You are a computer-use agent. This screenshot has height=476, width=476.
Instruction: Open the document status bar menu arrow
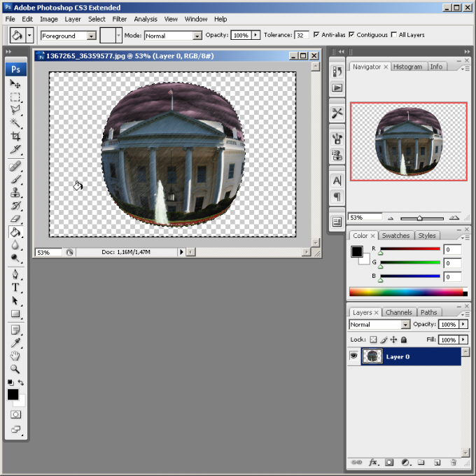coord(181,252)
